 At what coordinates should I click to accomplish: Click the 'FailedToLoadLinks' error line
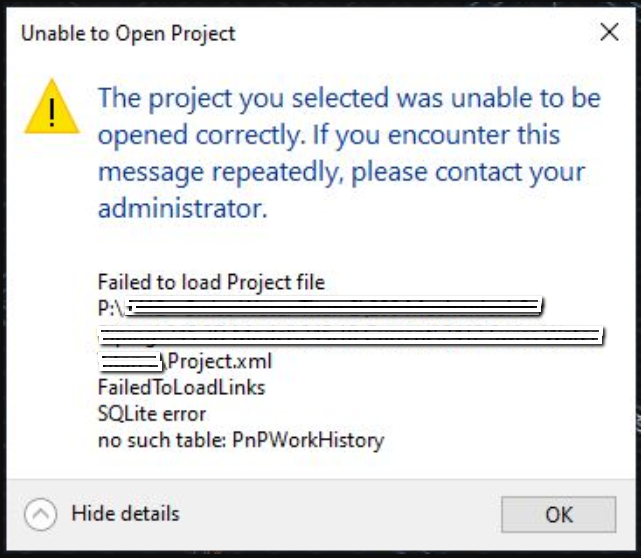tap(181, 387)
